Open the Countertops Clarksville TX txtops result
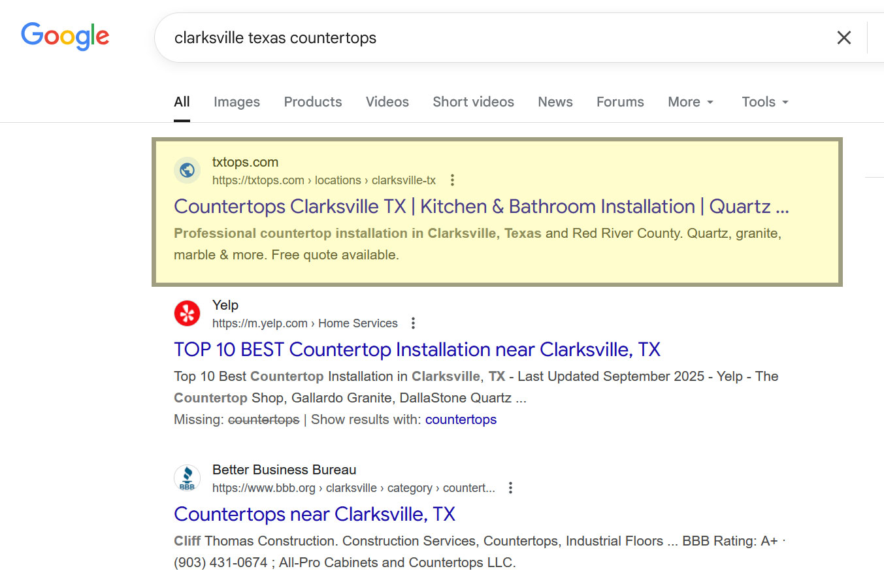884x588 pixels. (x=481, y=206)
